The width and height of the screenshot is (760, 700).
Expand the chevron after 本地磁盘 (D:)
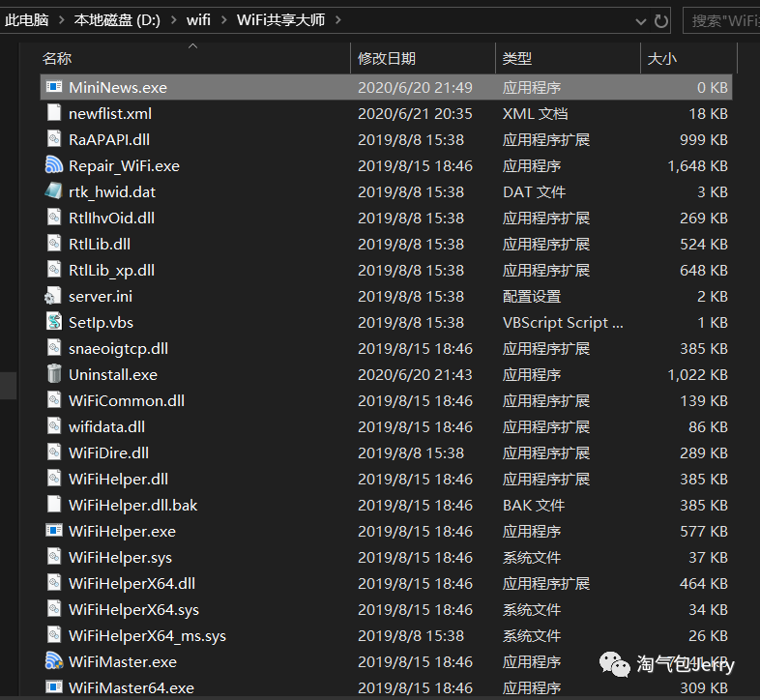click(173, 20)
